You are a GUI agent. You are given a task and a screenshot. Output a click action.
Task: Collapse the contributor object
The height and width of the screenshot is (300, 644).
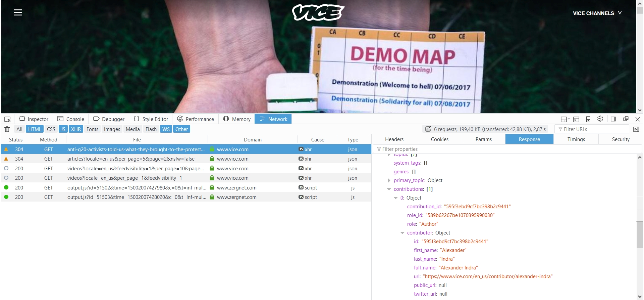pos(402,233)
